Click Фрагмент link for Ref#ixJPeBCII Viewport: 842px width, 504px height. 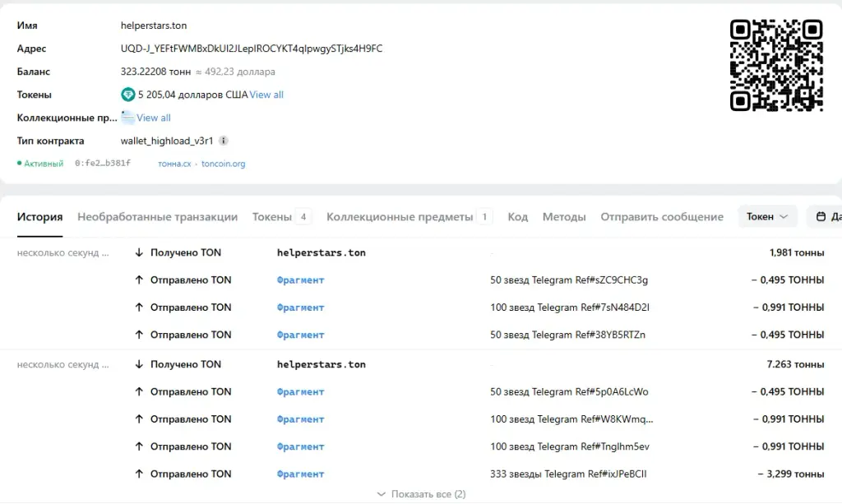[301, 474]
